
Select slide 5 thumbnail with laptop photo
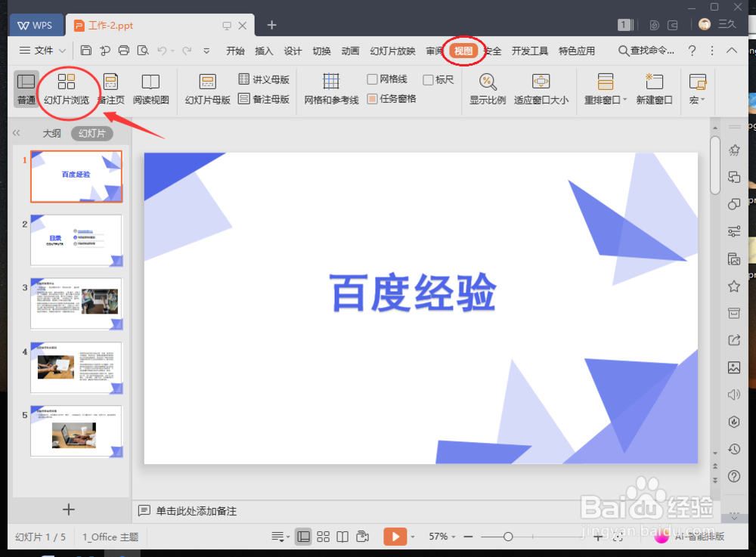tap(76, 431)
